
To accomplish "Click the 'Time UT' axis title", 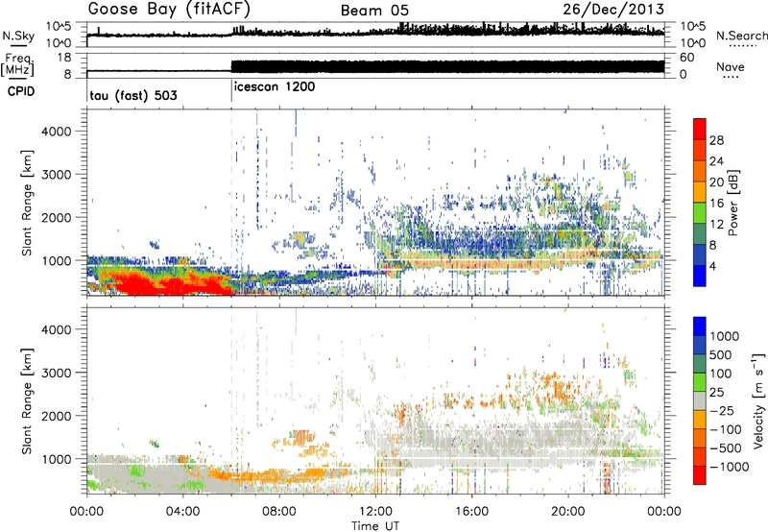I will pyautogui.click(x=375, y=525).
